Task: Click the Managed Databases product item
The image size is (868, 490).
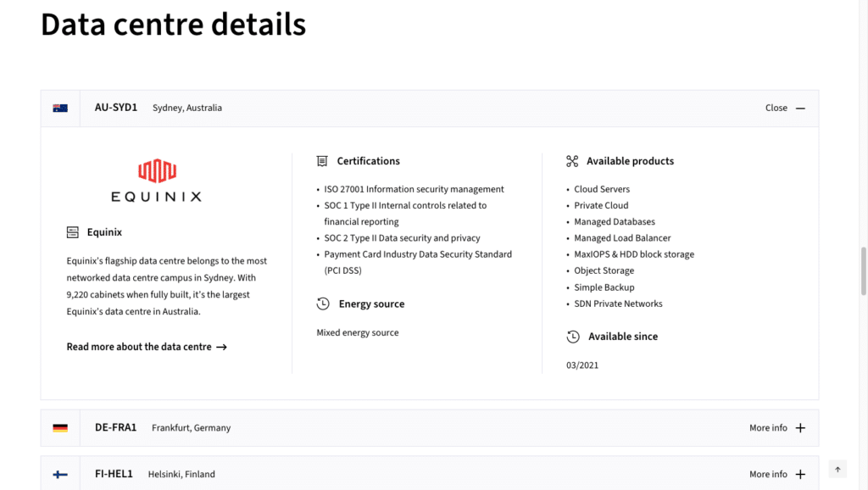Action: [615, 222]
